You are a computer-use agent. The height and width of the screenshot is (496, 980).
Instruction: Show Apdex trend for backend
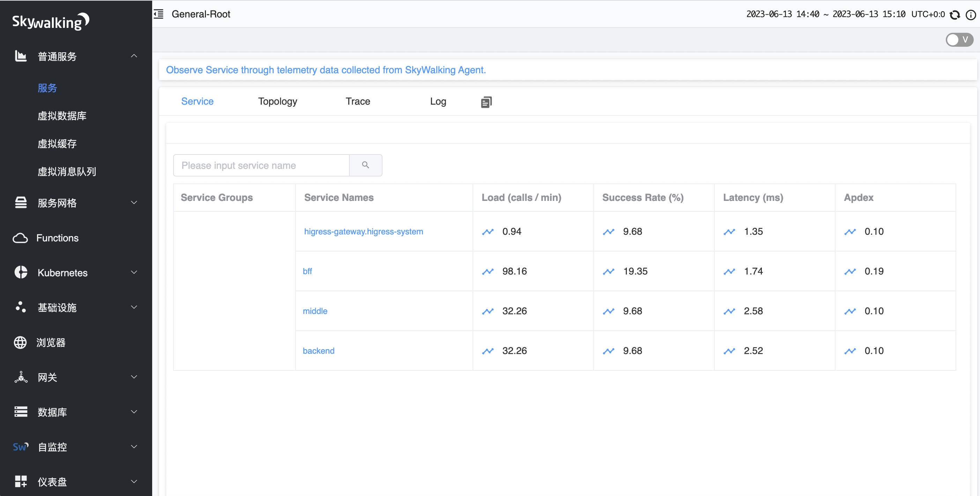[x=850, y=351]
